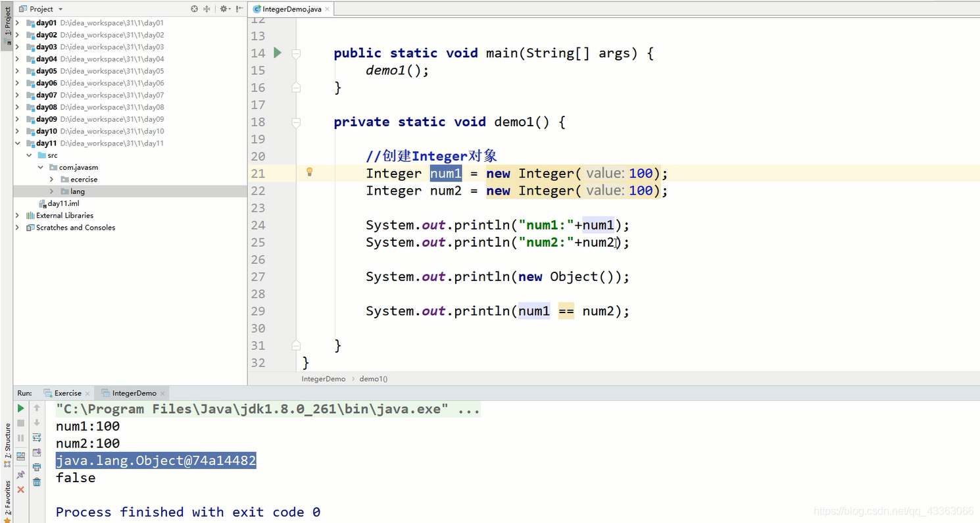Viewport: 980px width, 523px height.
Task: Expand the day10 module
Action: (x=18, y=131)
